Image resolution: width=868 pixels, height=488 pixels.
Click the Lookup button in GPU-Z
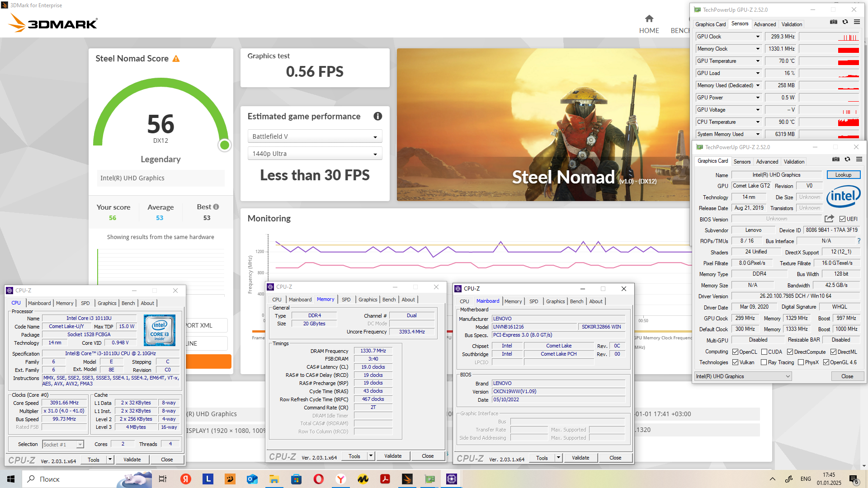[843, 175]
